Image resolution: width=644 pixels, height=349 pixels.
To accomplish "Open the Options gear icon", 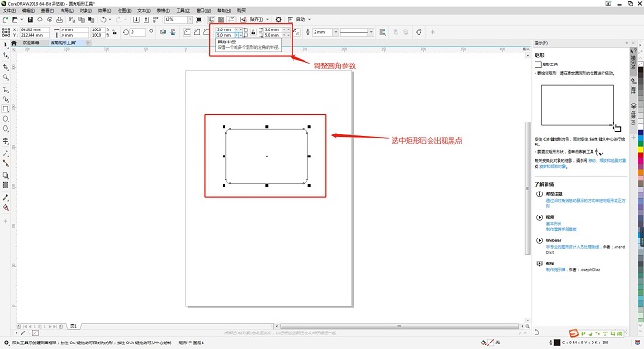I will coord(279,19).
